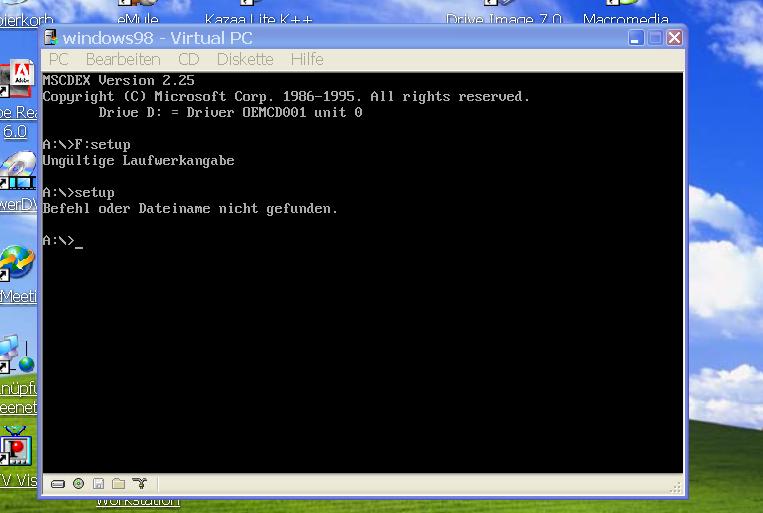Select the TV application desktop icon
The width and height of the screenshot is (763, 513).
[x=16, y=446]
